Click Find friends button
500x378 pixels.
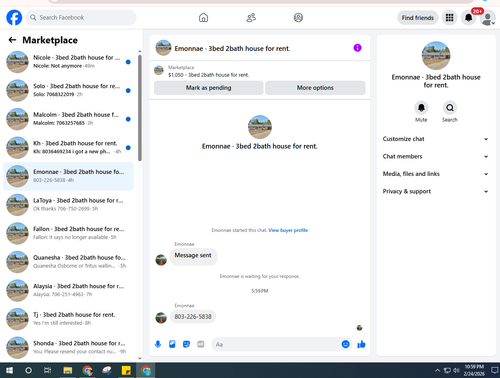pyautogui.click(x=418, y=18)
